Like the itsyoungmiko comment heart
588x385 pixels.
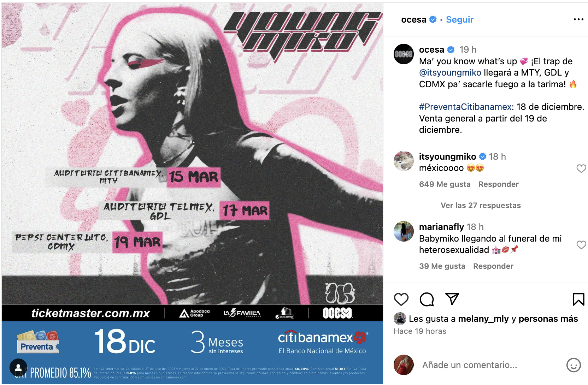[x=581, y=168]
